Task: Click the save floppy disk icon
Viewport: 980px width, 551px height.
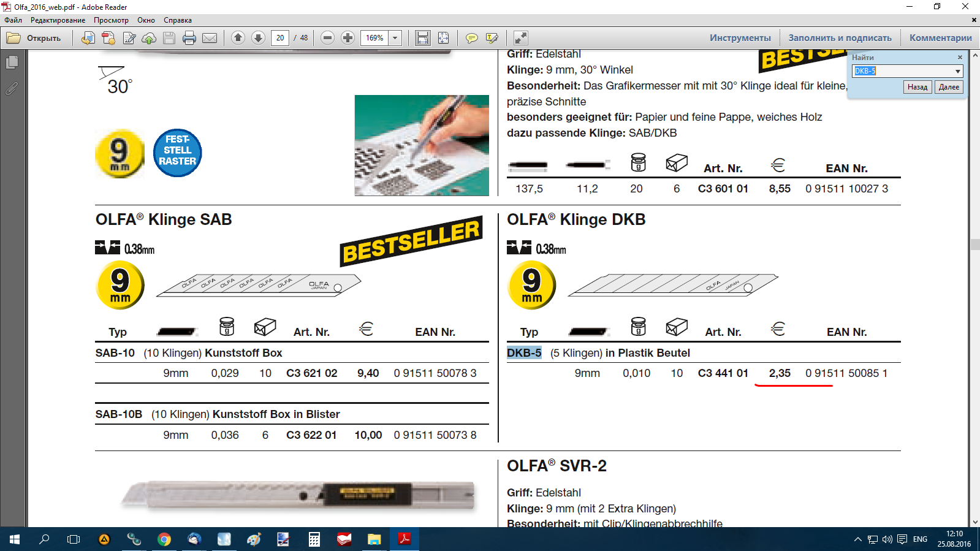Action: 169,38
